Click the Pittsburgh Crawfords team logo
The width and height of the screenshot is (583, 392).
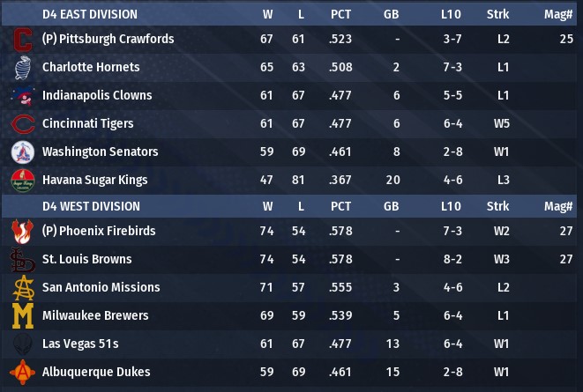point(22,40)
